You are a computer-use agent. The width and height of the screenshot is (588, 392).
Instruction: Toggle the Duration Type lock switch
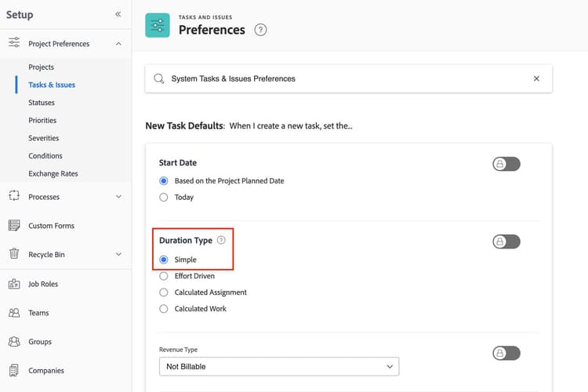pyautogui.click(x=506, y=241)
